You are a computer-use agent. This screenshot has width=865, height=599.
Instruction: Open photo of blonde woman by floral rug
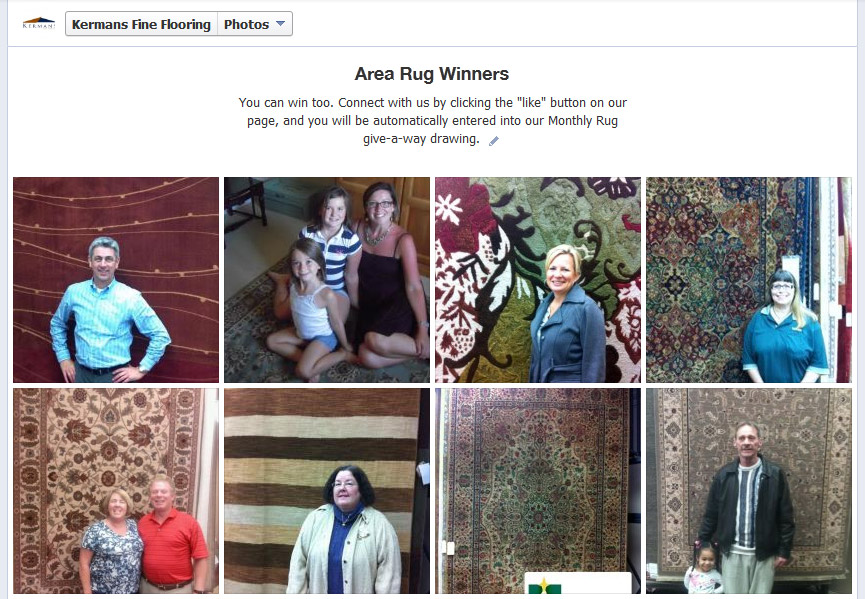[x=538, y=280]
